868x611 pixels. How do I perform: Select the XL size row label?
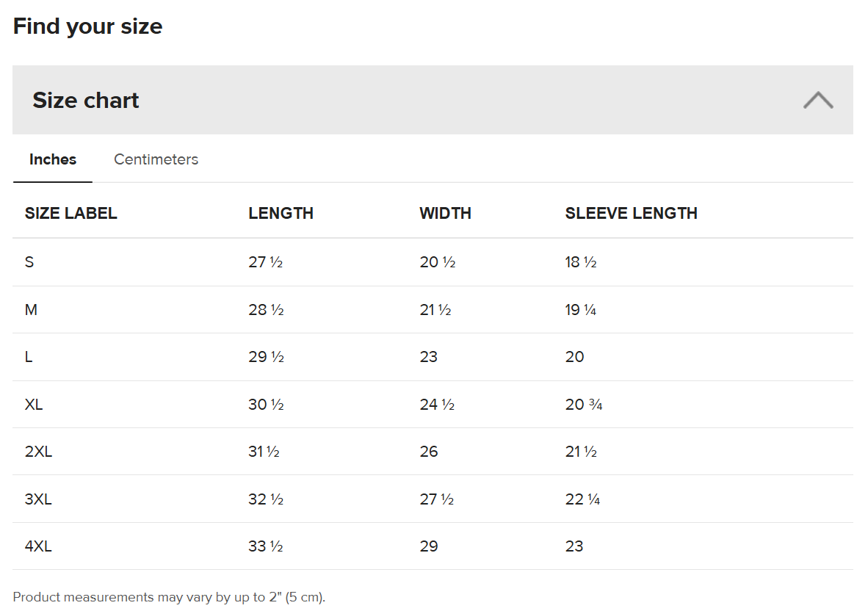pyautogui.click(x=34, y=405)
